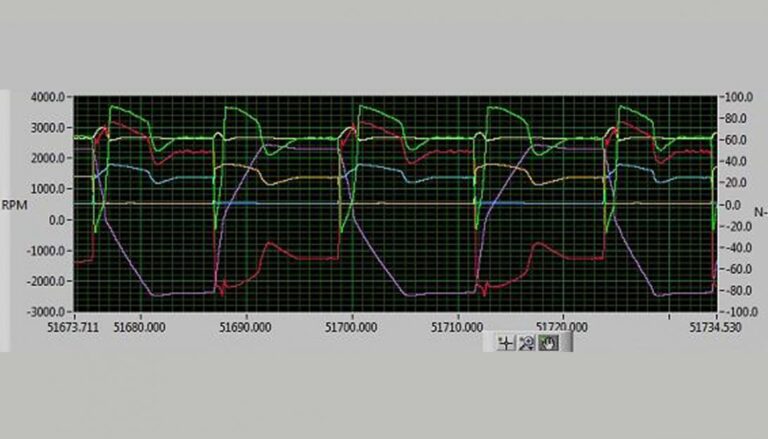
Task: Select the 3000.0 RPM axis label
Action: coord(48,128)
